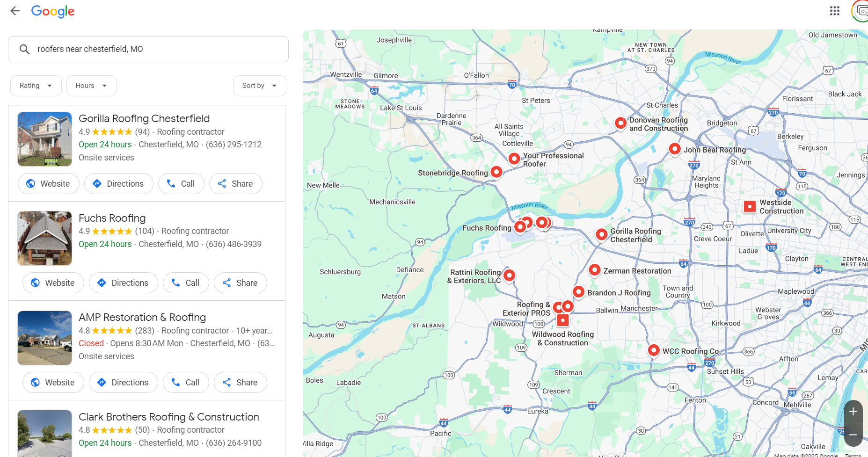
Task: Click Gorilla Roofing's 'Open 24 hours' text
Action: click(x=105, y=145)
